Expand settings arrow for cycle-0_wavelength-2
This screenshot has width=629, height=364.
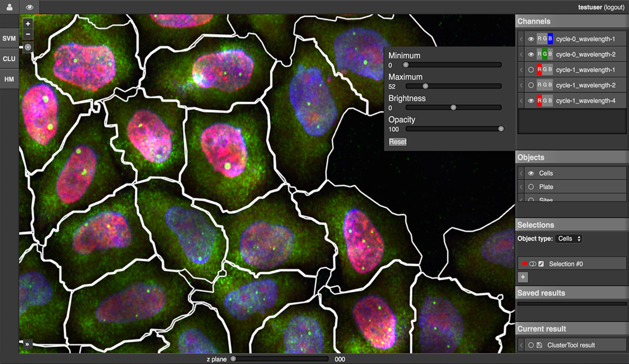pos(521,55)
